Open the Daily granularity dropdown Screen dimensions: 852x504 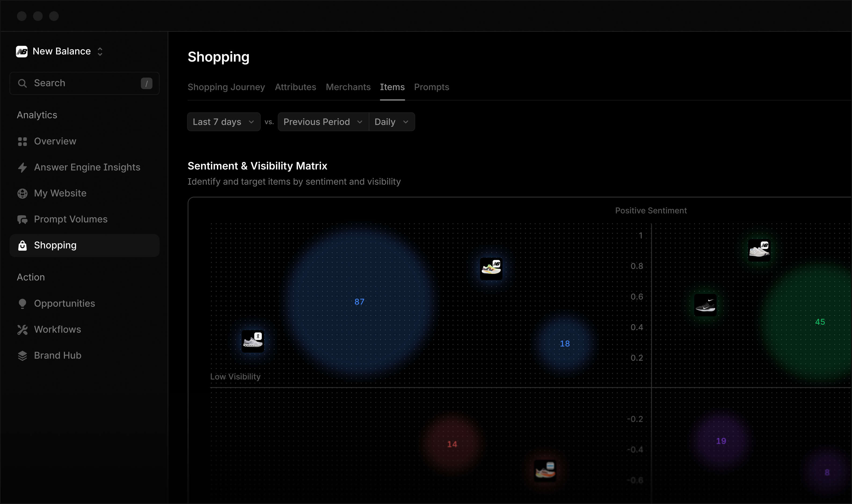click(391, 122)
